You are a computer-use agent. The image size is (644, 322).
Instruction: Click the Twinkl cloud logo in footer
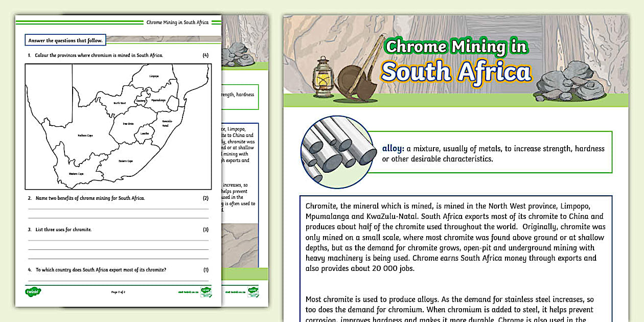point(33,292)
